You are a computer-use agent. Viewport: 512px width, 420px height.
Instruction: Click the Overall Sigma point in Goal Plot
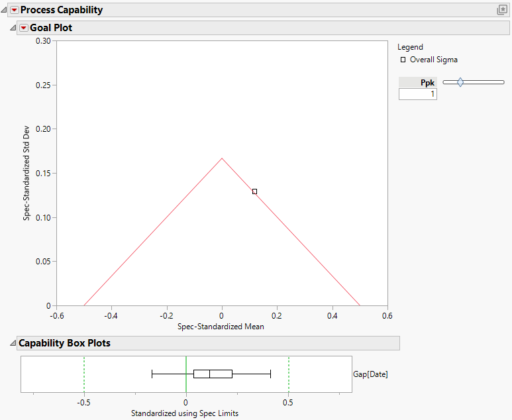tap(255, 191)
